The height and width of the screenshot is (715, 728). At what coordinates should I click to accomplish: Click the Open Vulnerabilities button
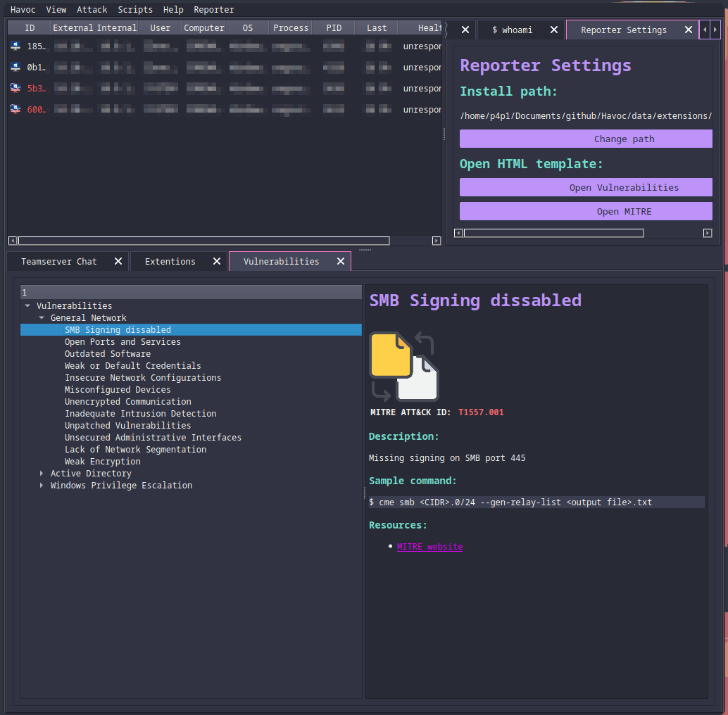coord(586,187)
